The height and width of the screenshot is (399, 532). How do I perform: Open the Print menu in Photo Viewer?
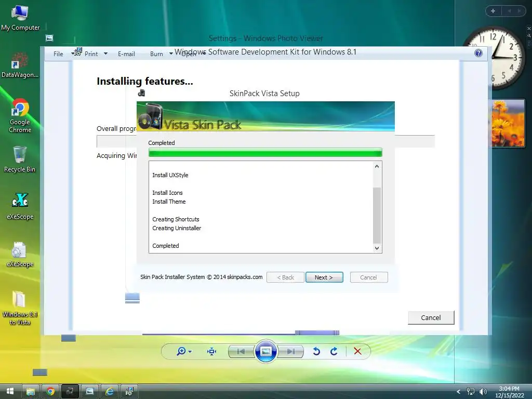[x=91, y=54]
